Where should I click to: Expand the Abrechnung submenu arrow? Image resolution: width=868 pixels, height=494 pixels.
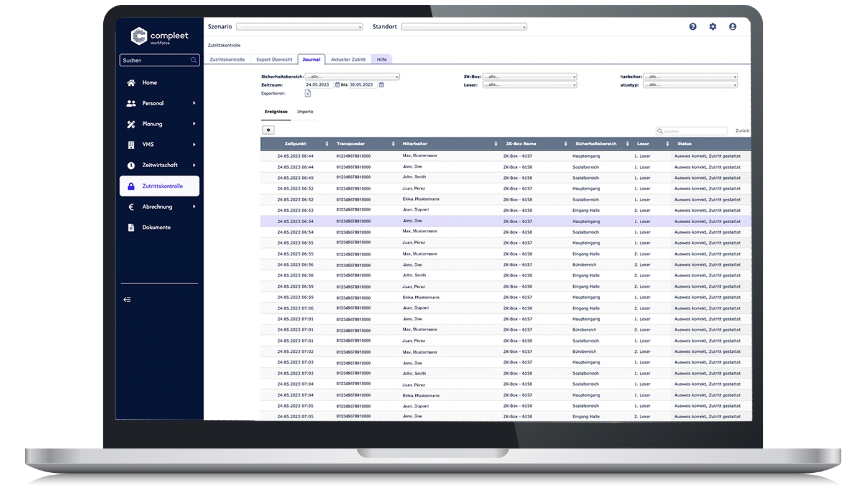(x=194, y=207)
